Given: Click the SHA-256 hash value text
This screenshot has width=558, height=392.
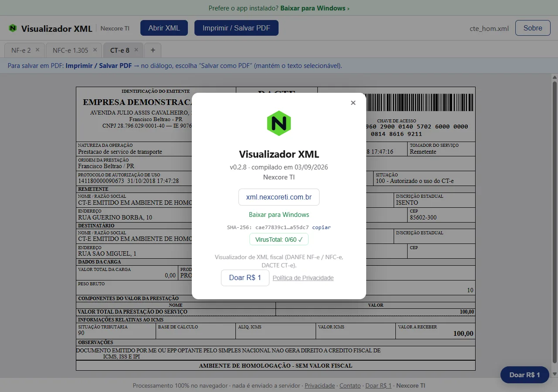Looking at the screenshot, I should pyautogui.click(x=282, y=227).
